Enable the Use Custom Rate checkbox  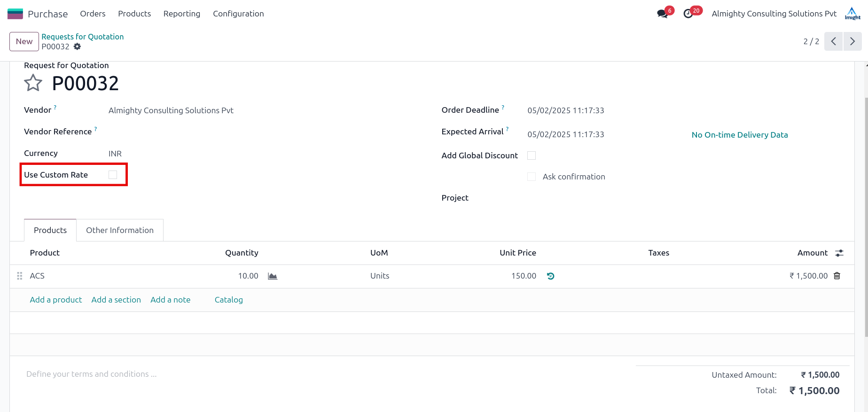pos(113,175)
